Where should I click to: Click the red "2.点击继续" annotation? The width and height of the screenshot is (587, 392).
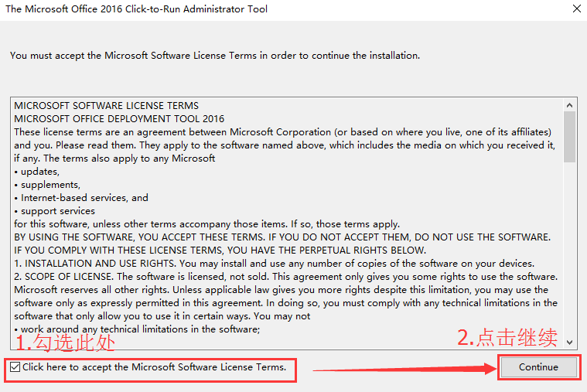(507, 338)
